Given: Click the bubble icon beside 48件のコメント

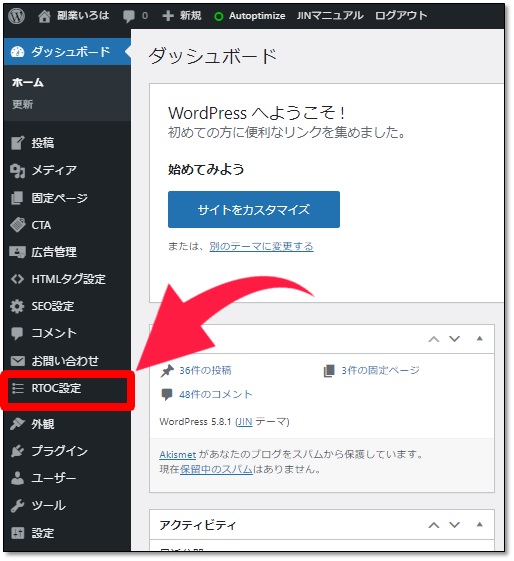Looking at the screenshot, I should pyautogui.click(x=167, y=395).
